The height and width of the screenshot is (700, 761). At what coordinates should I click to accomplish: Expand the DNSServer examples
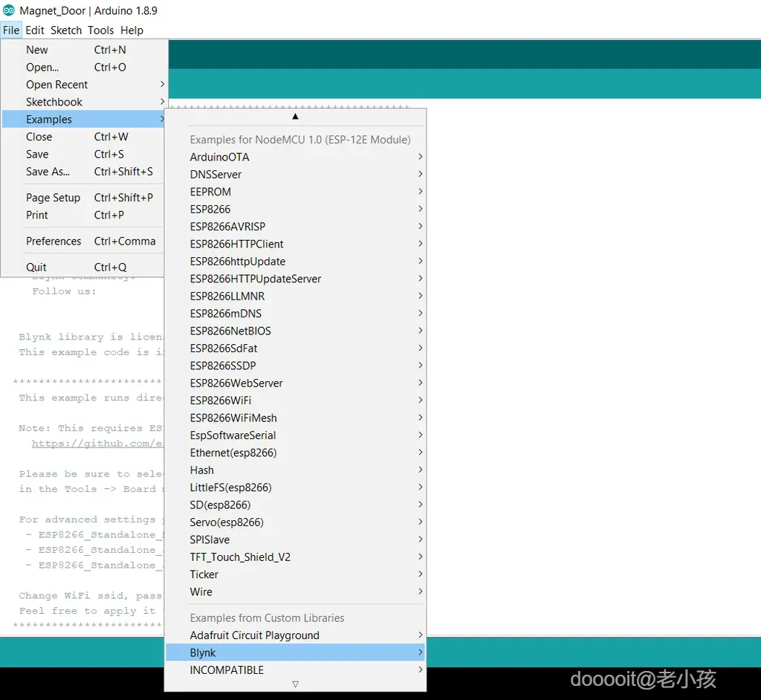[295, 175]
